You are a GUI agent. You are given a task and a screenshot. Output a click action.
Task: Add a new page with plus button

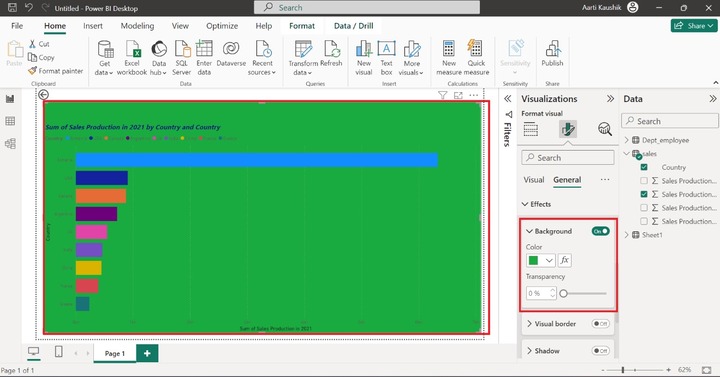[147, 353]
